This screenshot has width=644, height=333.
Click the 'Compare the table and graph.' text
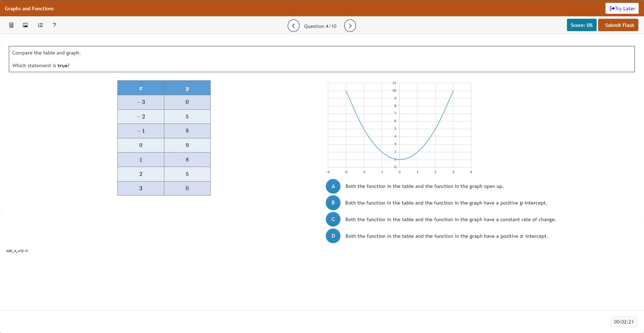click(x=47, y=53)
